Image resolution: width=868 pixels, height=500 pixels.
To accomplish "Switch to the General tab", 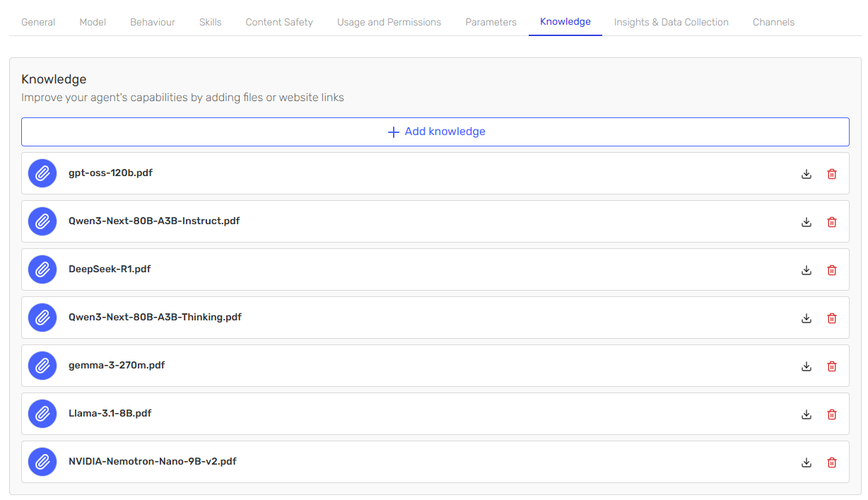I will (38, 22).
